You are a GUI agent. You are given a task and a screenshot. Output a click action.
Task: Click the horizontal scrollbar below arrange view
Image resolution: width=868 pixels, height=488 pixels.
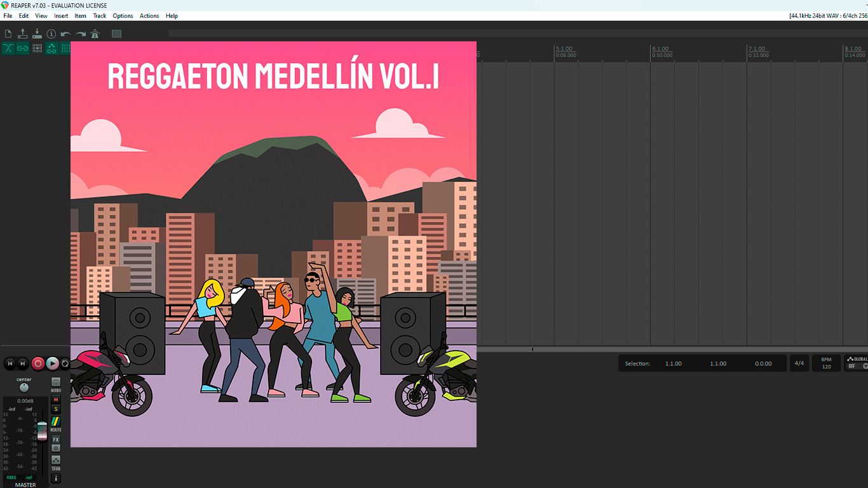[x=672, y=349]
